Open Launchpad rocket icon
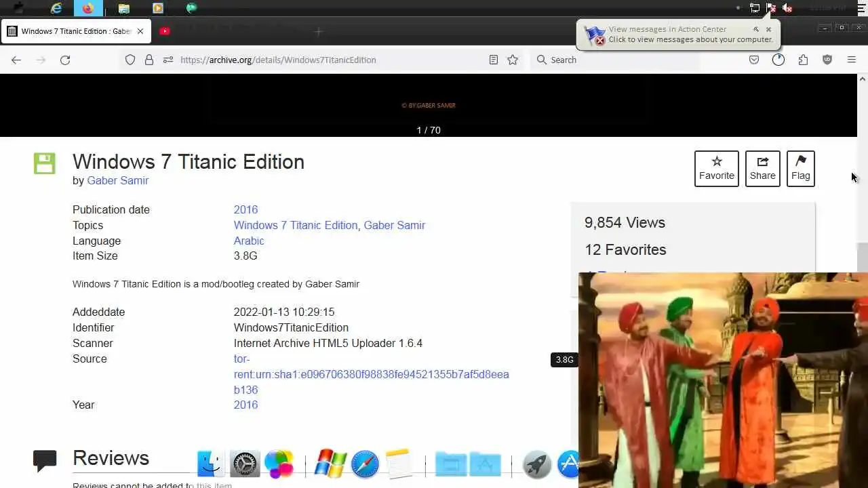The width and height of the screenshot is (868, 488). click(536, 464)
